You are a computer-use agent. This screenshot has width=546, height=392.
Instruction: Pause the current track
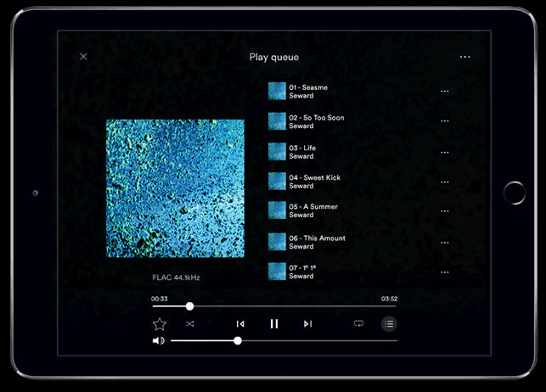pyautogui.click(x=274, y=324)
